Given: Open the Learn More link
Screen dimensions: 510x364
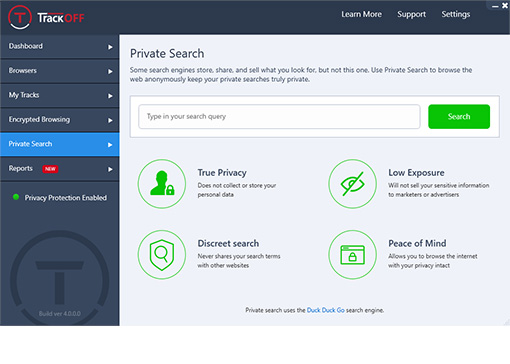Looking at the screenshot, I should pyautogui.click(x=361, y=14).
